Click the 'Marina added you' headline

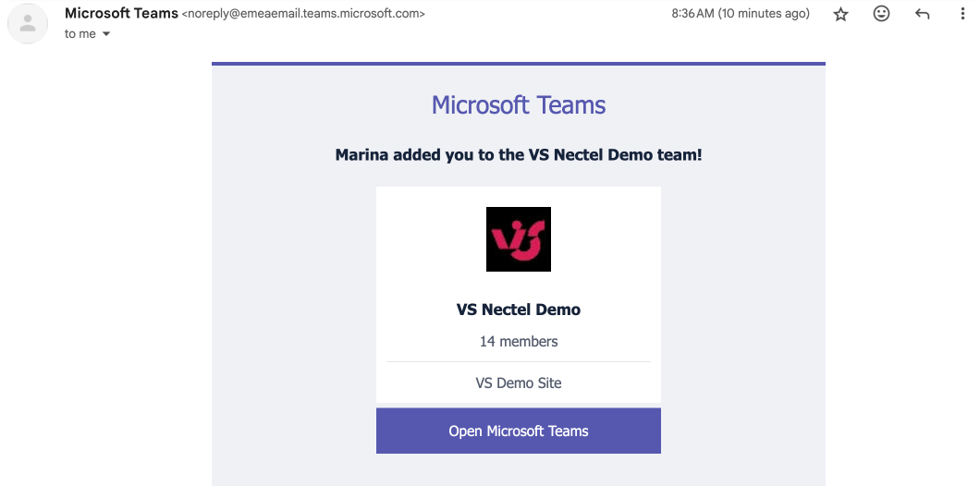(x=518, y=155)
